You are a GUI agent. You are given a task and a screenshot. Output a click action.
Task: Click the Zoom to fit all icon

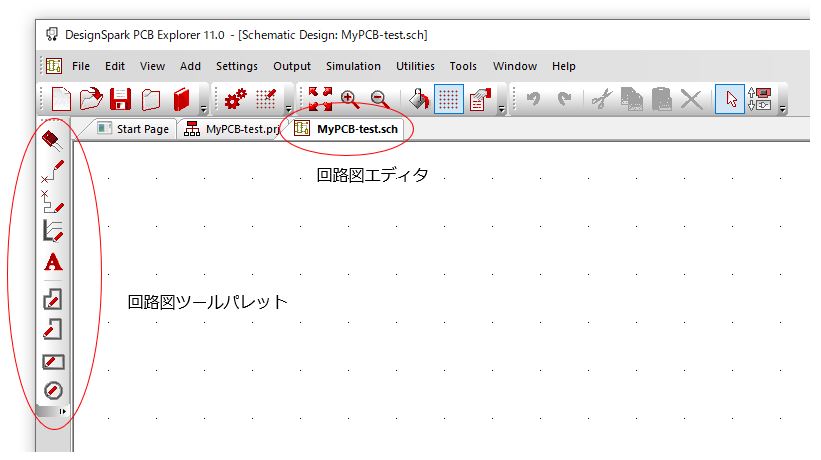[320, 99]
